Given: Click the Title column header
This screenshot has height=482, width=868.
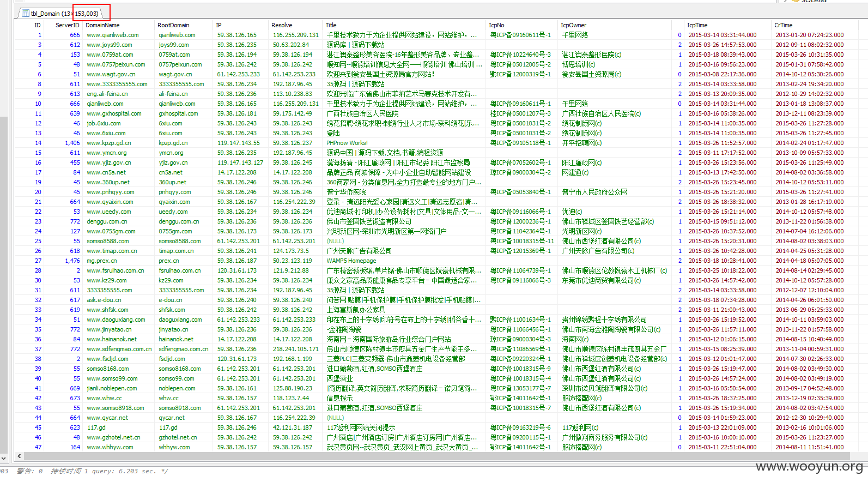Looking at the screenshot, I should click(x=331, y=25).
